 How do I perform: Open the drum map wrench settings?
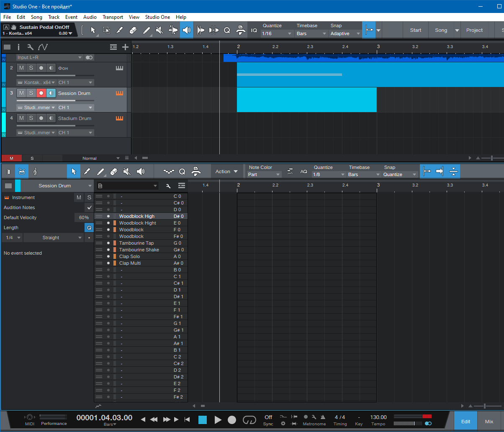pos(168,186)
